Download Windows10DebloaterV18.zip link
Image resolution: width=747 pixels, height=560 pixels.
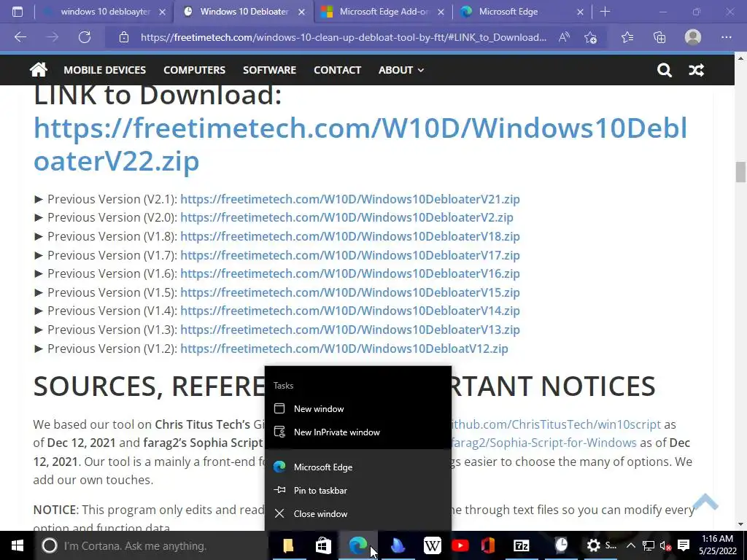tap(349, 236)
